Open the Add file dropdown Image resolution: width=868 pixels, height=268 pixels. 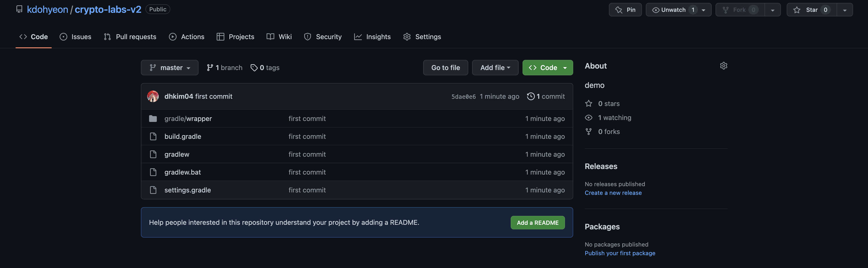495,68
